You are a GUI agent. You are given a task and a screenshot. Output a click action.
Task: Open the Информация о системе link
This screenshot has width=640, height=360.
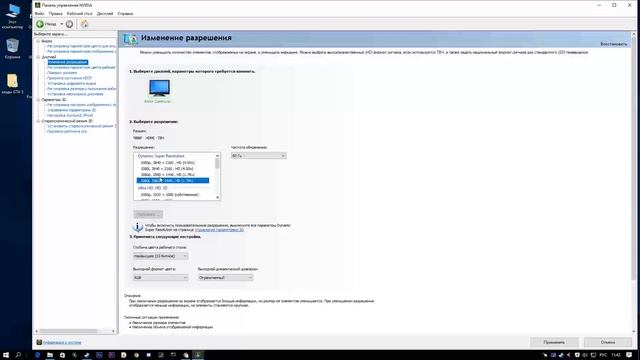click(62, 342)
